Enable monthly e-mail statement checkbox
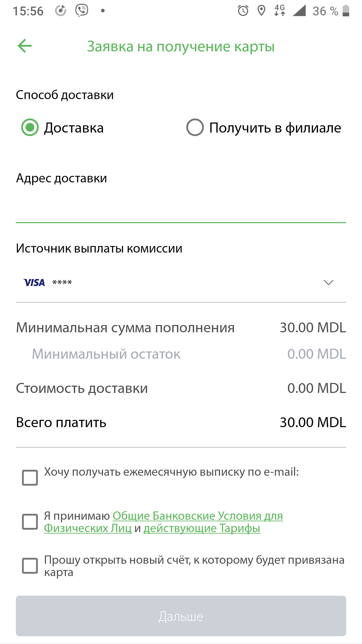 (x=30, y=477)
